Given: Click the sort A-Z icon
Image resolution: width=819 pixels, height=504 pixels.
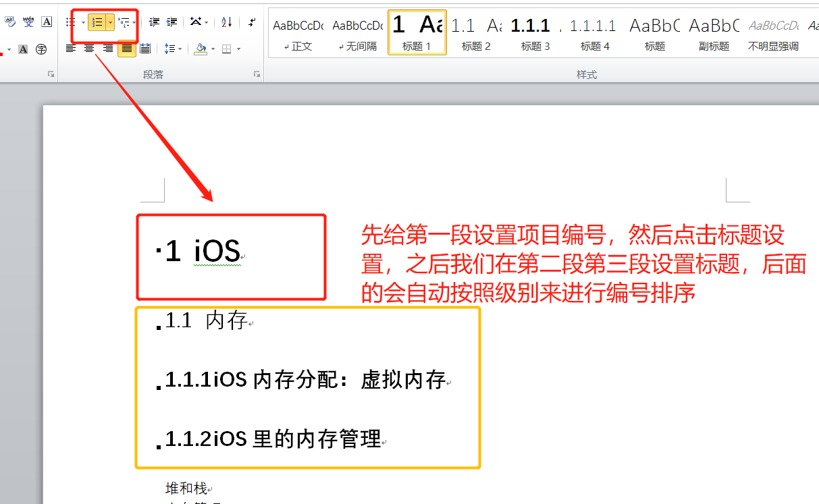Looking at the screenshot, I should point(227,22).
